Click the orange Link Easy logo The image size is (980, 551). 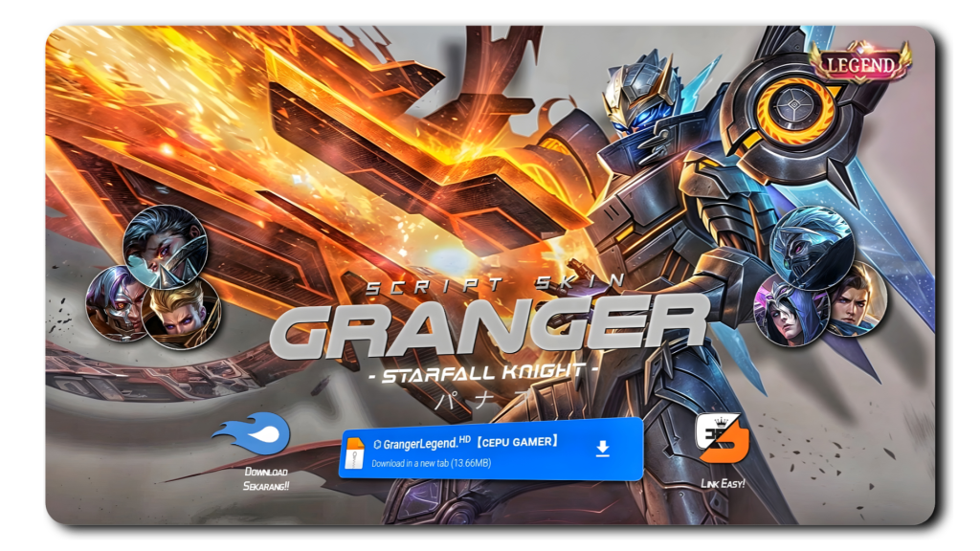(x=723, y=439)
